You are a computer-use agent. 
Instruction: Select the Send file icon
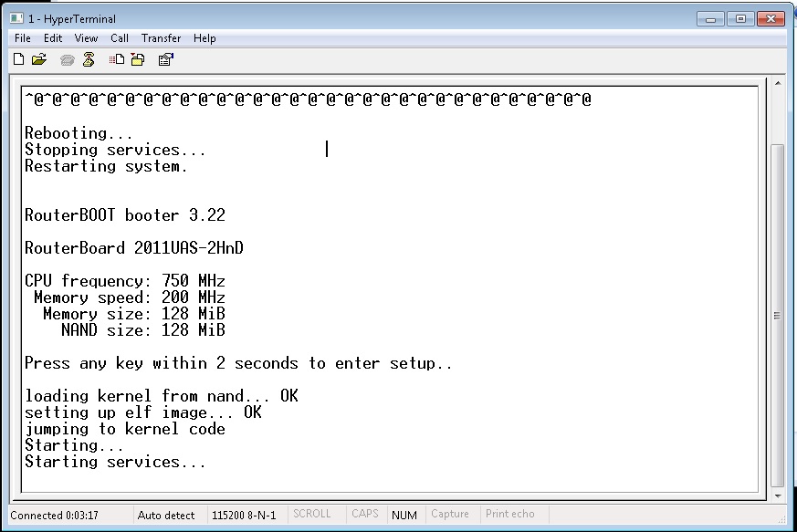point(116,58)
